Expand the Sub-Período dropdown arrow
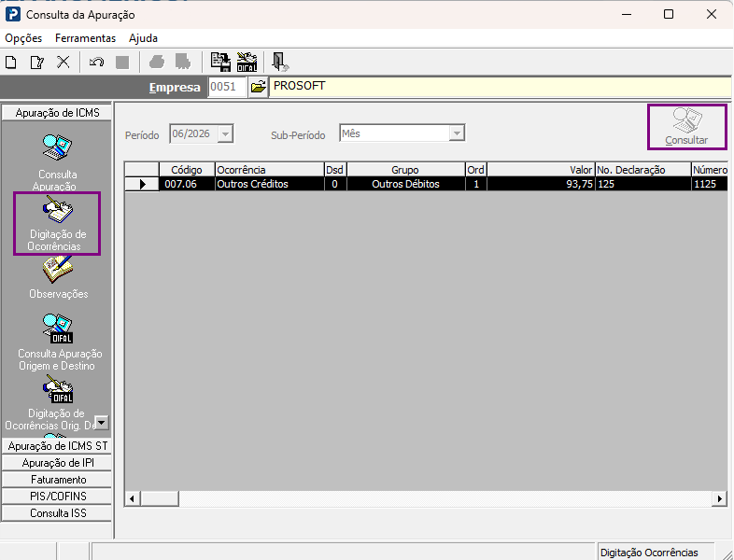Image resolution: width=734 pixels, height=560 pixels. click(x=457, y=133)
